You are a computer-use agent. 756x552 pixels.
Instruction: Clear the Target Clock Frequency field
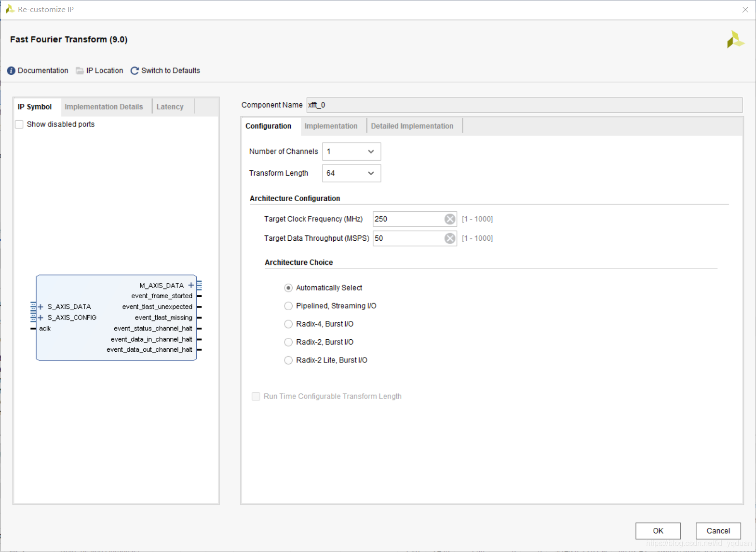[449, 219]
